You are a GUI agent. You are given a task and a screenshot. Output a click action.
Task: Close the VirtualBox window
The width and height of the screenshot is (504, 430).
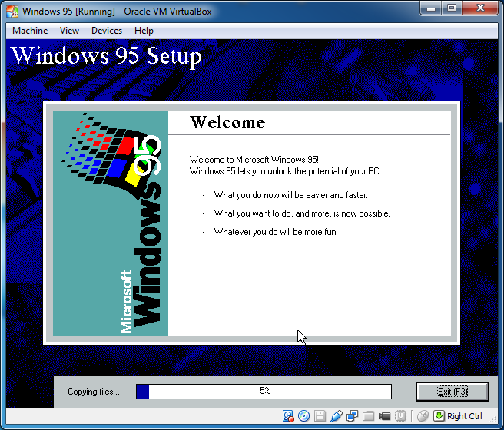coord(480,8)
